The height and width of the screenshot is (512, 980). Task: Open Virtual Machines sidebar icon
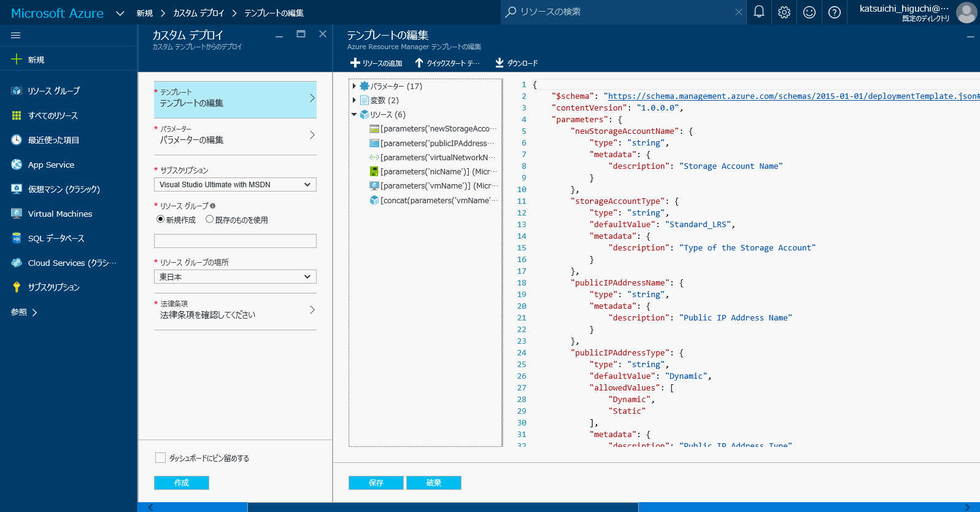click(17, 214)
